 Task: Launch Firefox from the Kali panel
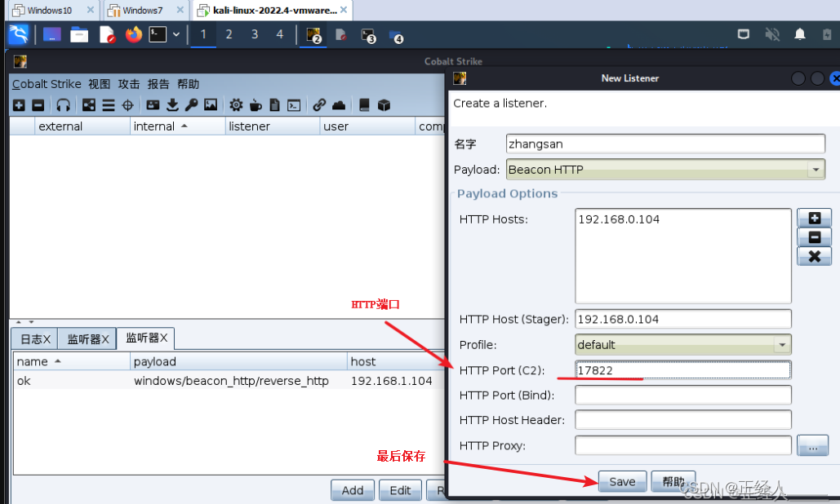pyautogui.click(x=133, y=34)
